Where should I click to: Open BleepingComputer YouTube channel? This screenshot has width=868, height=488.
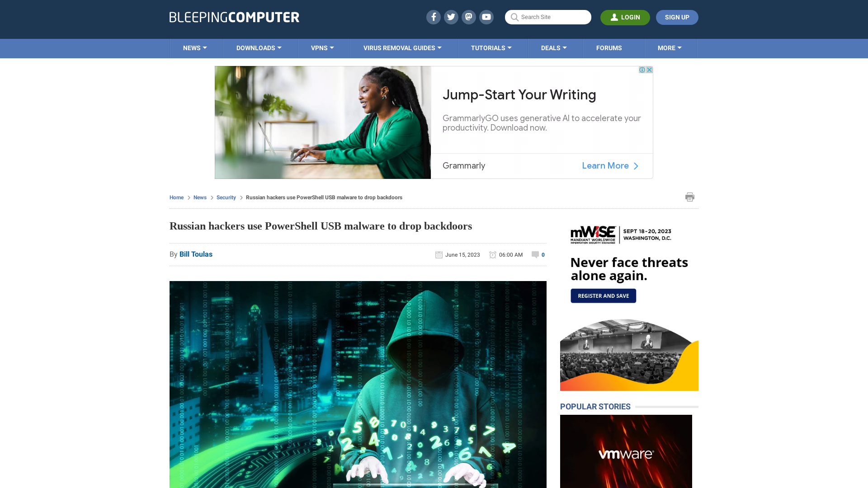coord(486,17)
